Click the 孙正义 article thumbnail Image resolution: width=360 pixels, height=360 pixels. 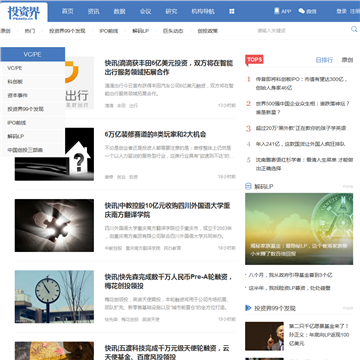[264, 336]
